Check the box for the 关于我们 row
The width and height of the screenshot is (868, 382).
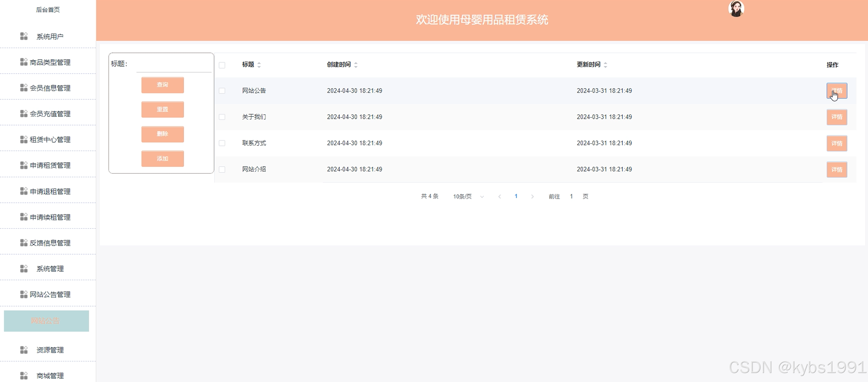click(x=222, y=117)
